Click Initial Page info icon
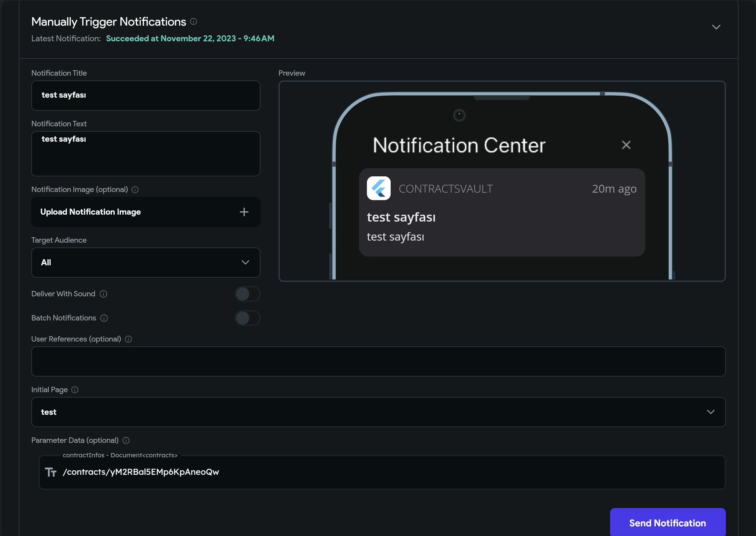 [x=75, y=390]
